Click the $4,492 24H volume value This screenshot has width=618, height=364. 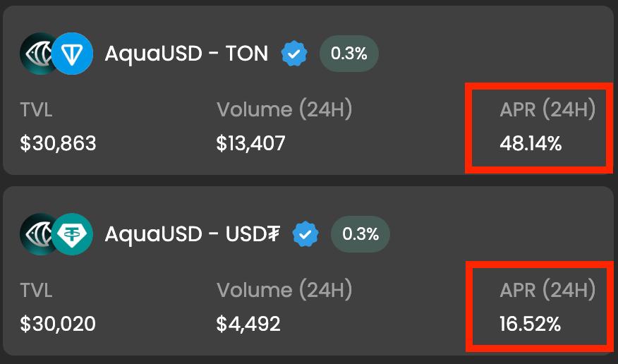(x=248, y=324)
